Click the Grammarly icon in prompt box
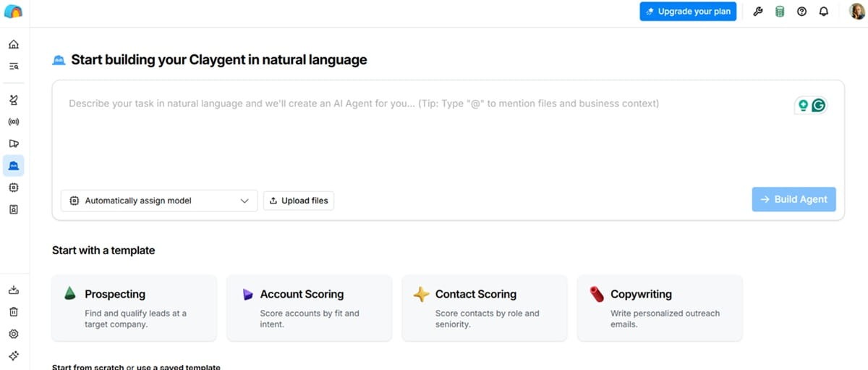 [819, 106]
